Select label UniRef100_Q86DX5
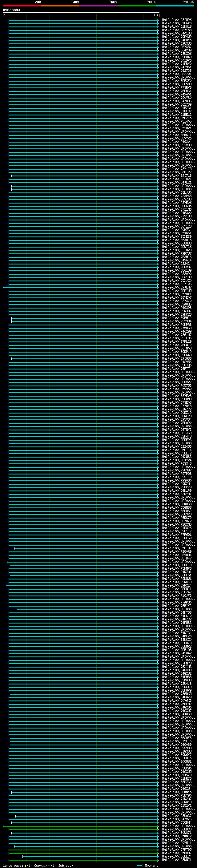Viewport: 197px width, 868px height. (176, 694)
